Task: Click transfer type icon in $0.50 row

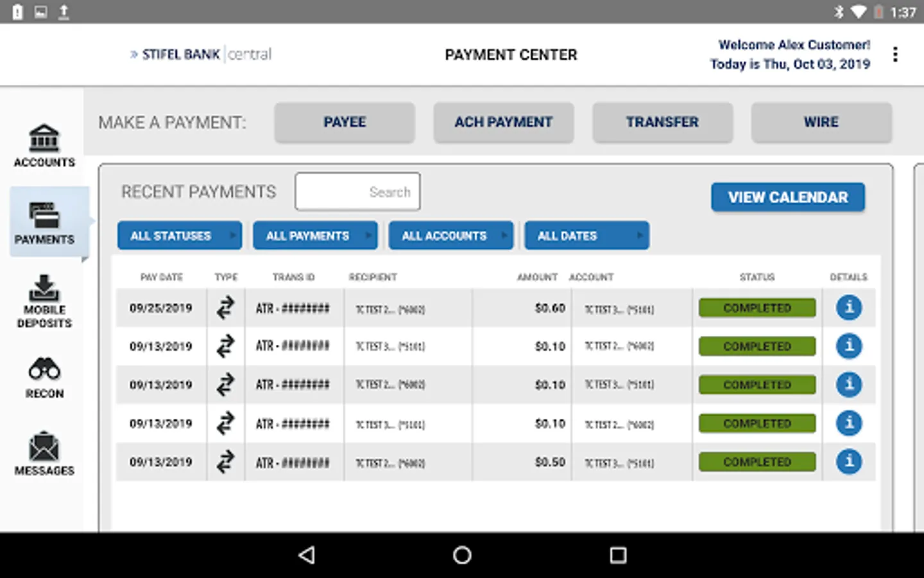Action: 225,462
